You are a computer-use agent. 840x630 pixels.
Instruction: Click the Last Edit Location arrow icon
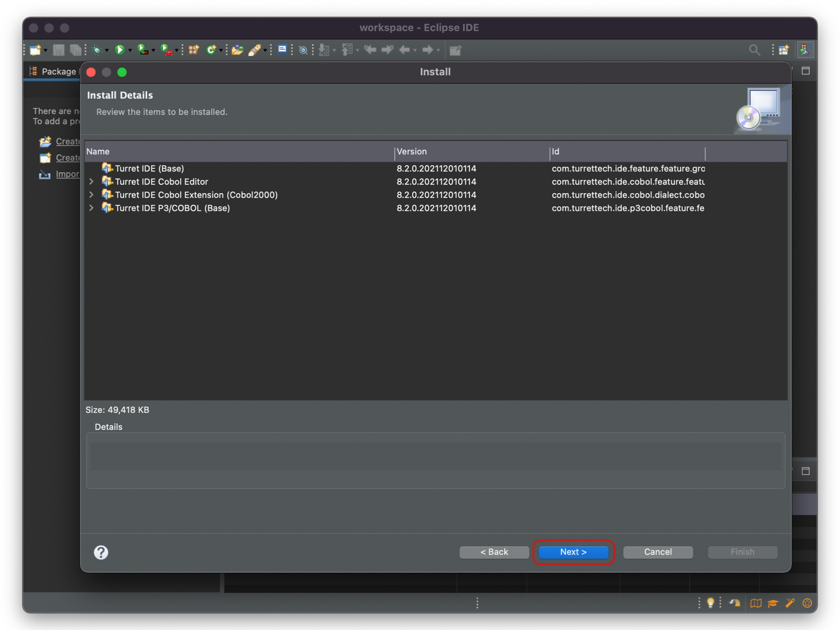370,50
